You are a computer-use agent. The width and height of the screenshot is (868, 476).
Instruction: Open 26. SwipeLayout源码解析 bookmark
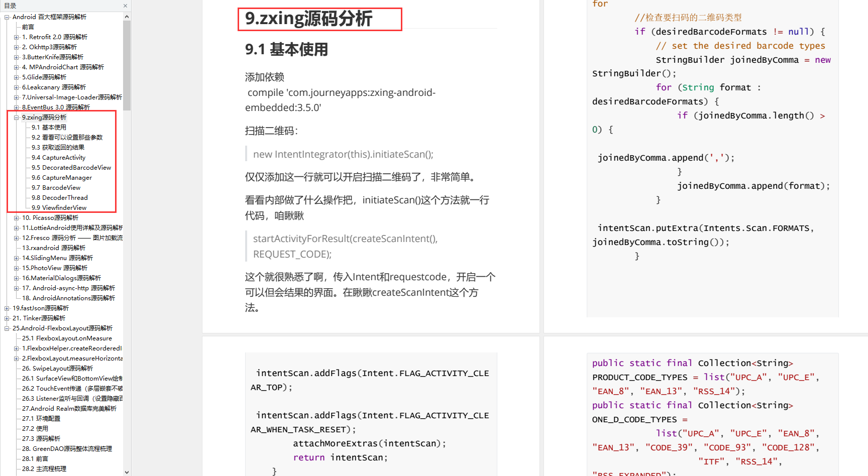click(57, 369)
